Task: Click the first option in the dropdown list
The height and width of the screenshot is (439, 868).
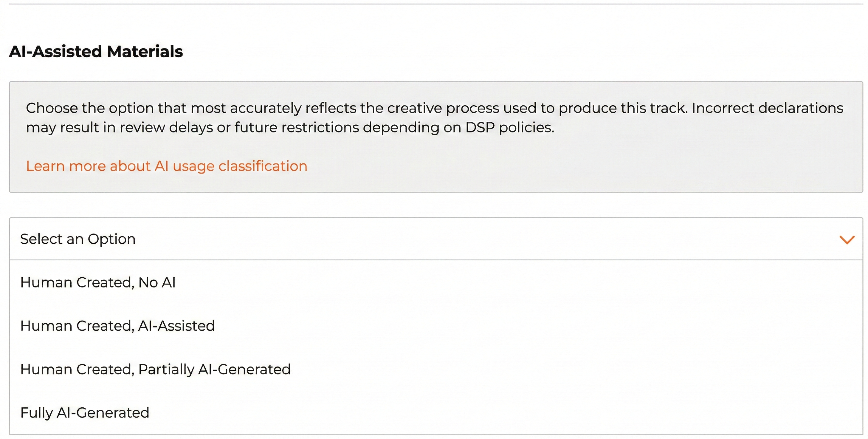Action: click(98, 282)
